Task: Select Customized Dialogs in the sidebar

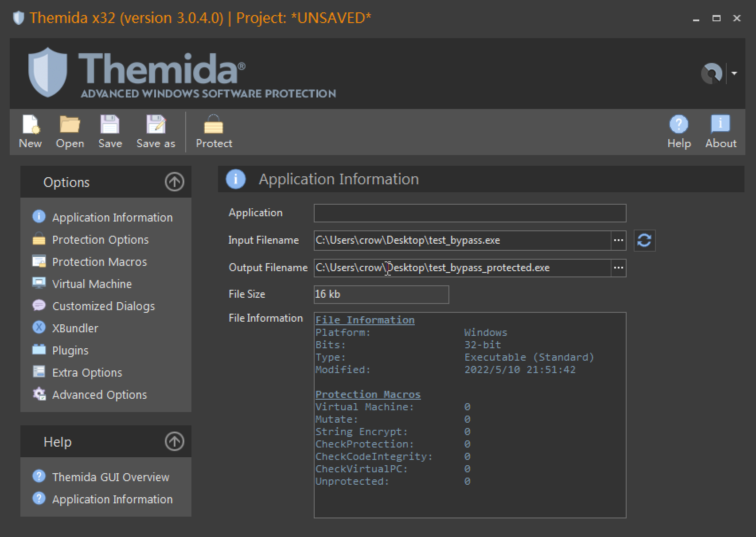Action: click(x=94, y=306)
